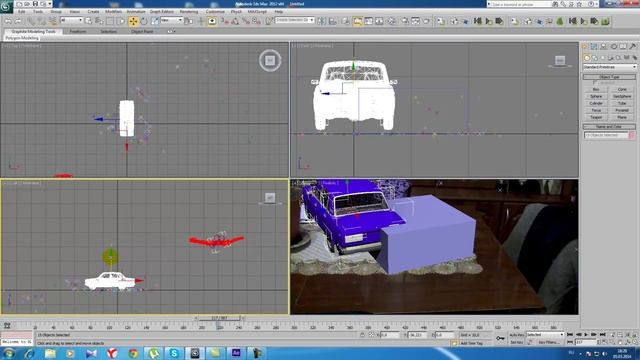Open the Standard Primitives dropdown
640x360 pixels.
[610, 67]
